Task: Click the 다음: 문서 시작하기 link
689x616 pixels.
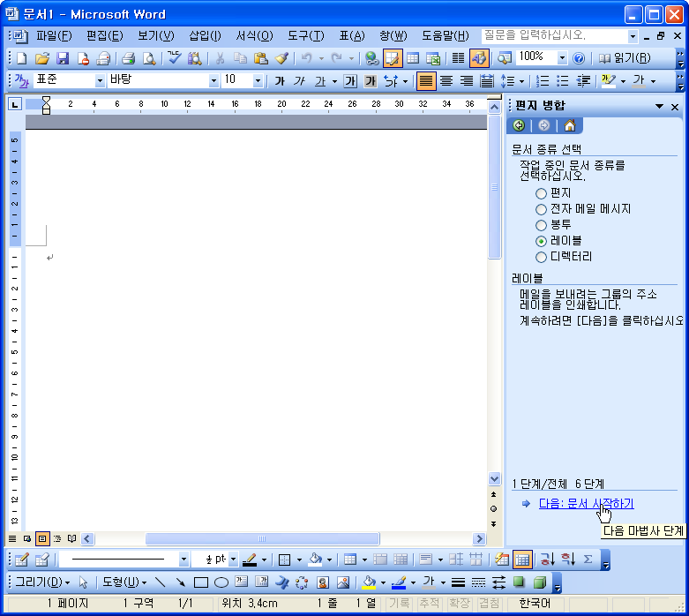Action: 586,503
